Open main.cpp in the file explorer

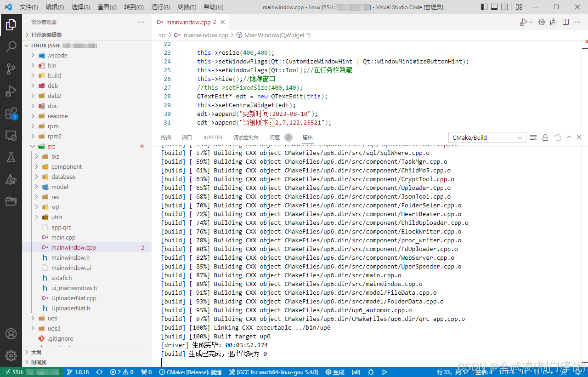pyautogui.click(x=63, y=237)
